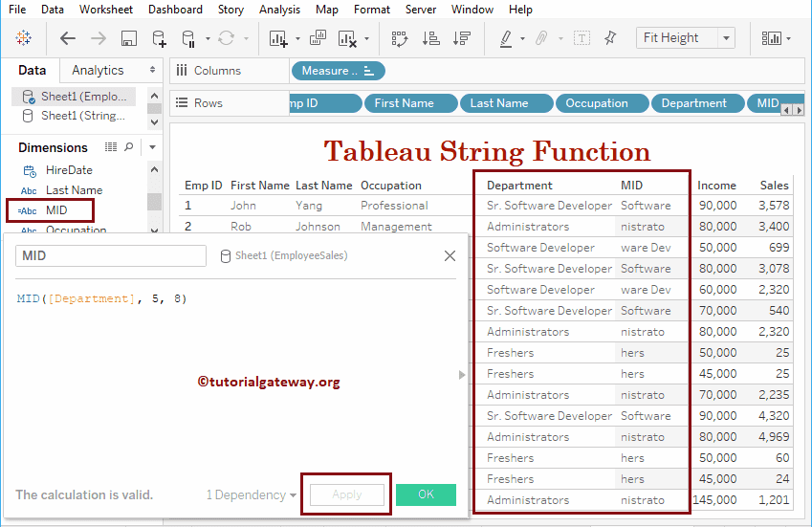Swap rows and columns icon
The image size is (812, 527).
point(400,38)
